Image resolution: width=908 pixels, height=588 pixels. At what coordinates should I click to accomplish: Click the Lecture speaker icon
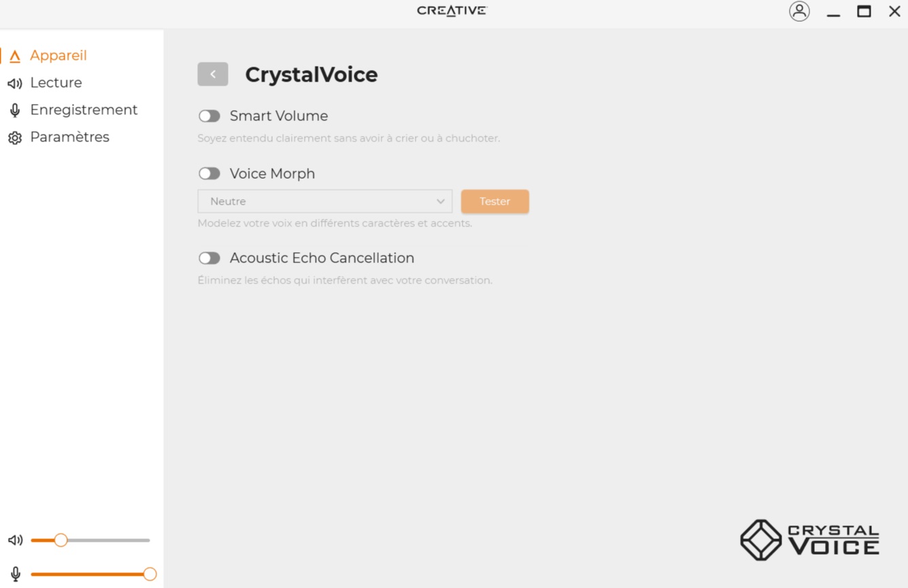click(14, 84)
